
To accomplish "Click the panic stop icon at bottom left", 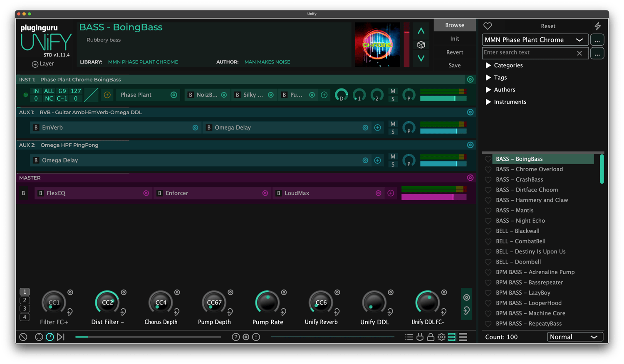I will point(23,337).
